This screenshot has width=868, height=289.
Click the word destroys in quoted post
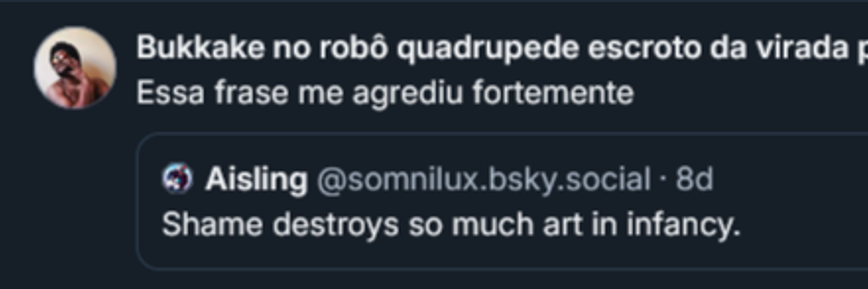pyautogui.click(x=336, y=224)
